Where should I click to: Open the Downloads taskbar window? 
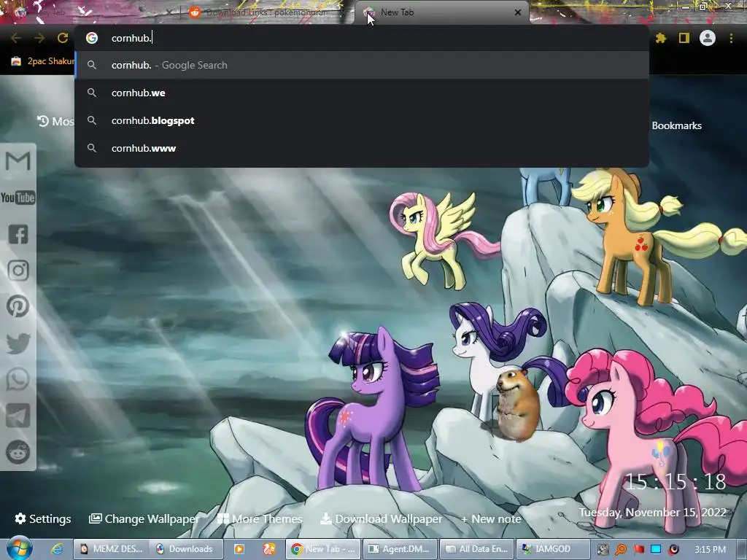pyautogui.click(x=186, y=549)
